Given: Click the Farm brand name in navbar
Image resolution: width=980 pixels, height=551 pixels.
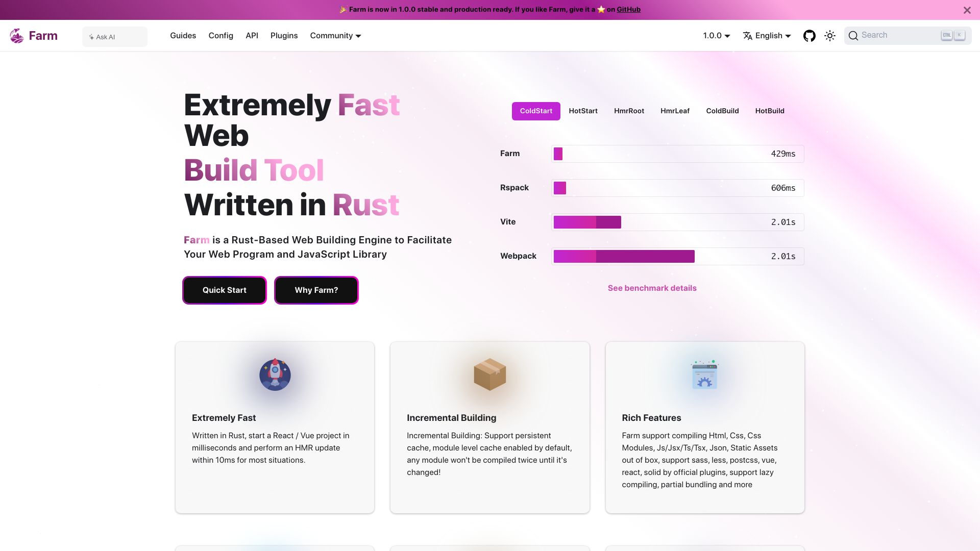Looking at the screenshot, I should click(x=43, y=36).
